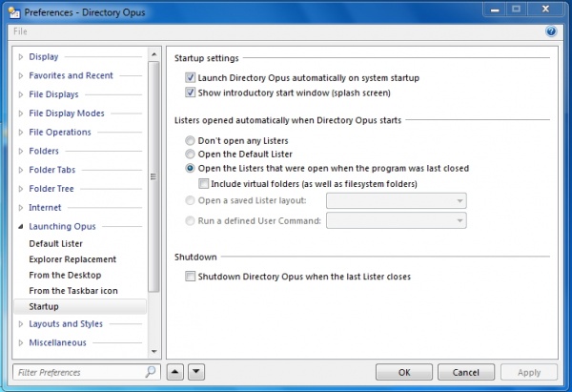Expand the Display category
The height and width of the screenshot is (392, 572).
click(21, 57)
